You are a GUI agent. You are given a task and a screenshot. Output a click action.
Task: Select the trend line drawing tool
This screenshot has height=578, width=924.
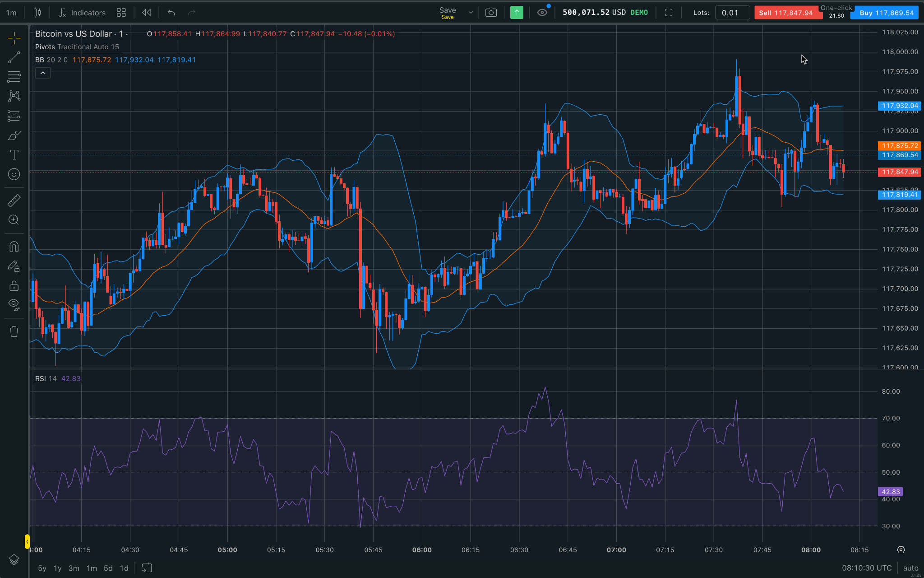(14, 57)
